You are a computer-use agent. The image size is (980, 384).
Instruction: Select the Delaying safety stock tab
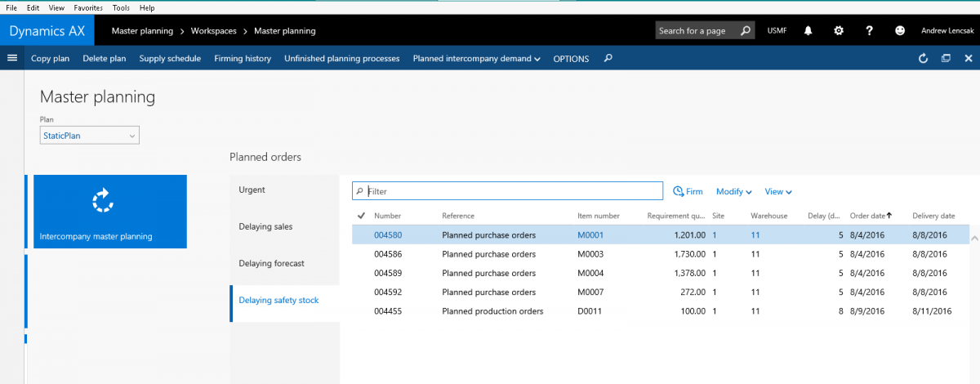coord(285,301)
